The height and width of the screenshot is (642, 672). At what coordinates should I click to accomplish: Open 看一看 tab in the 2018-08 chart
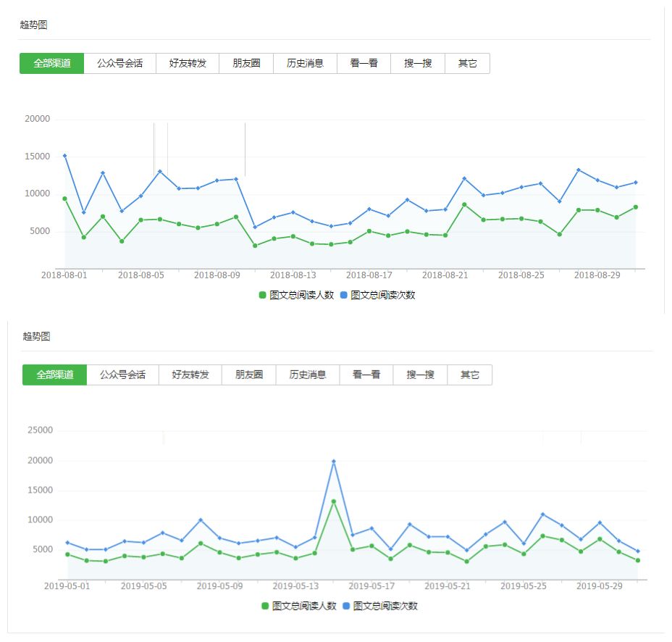click(364, 64)
